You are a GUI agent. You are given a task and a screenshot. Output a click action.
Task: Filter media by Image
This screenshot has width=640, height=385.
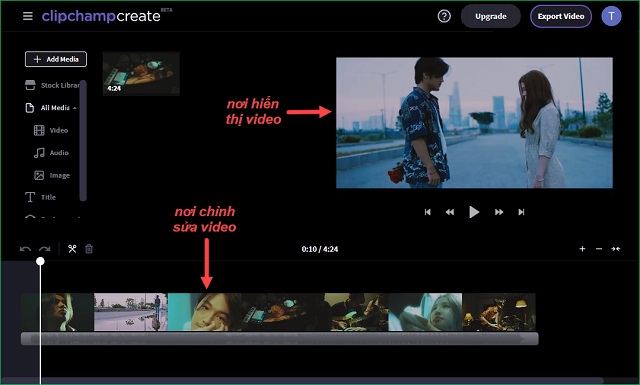click(52, 175)
